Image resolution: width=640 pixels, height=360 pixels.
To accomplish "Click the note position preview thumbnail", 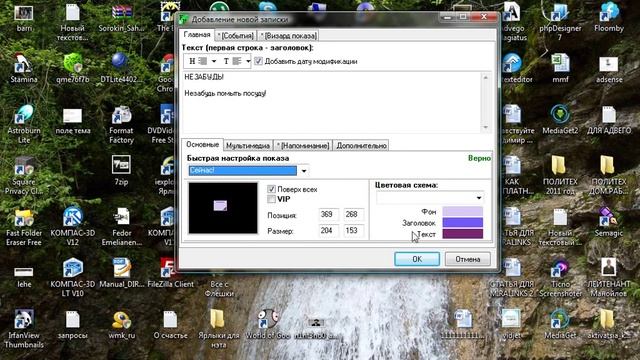I will [223, 208].
